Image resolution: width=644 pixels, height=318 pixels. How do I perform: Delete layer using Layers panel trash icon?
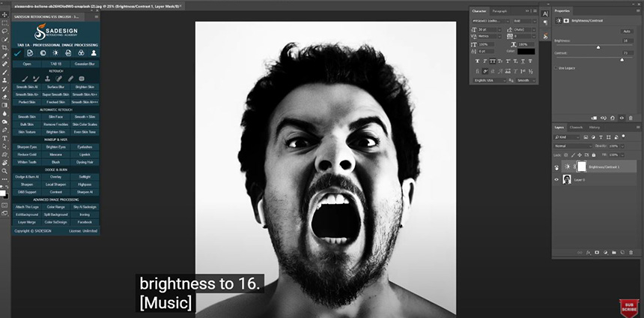pos(631,253)
